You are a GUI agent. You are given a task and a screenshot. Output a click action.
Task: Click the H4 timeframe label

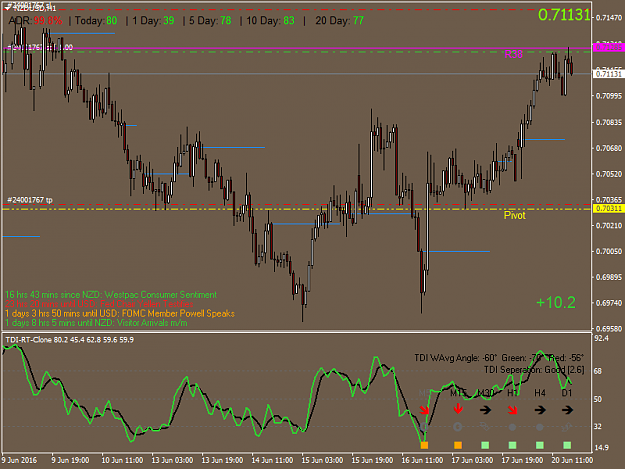click(540, 393)
